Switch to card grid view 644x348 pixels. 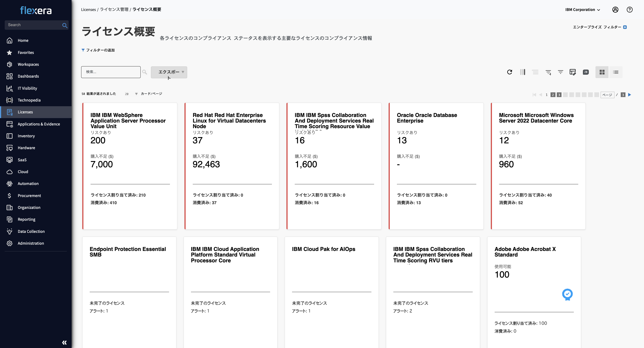click(x=602, y=72)
